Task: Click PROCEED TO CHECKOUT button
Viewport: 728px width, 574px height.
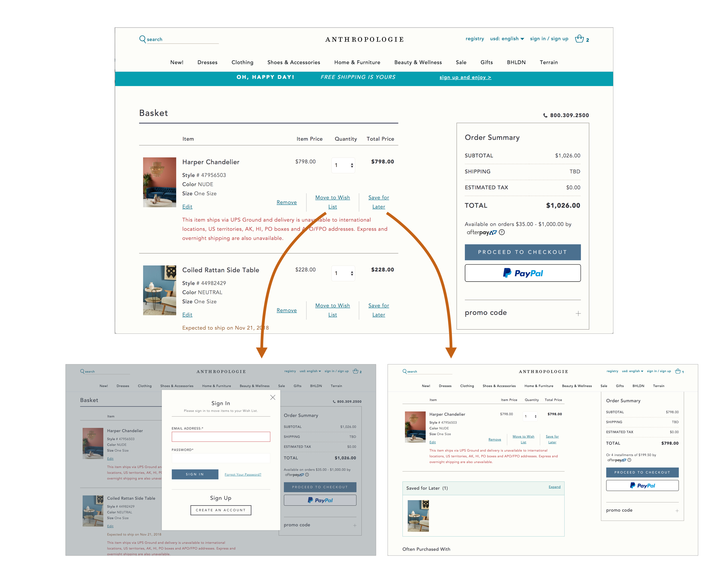Action: click(x=522, y=253)
